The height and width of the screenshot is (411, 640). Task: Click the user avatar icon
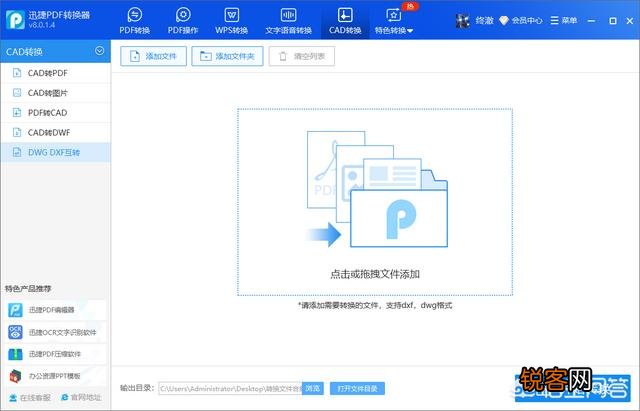(463, 20)
